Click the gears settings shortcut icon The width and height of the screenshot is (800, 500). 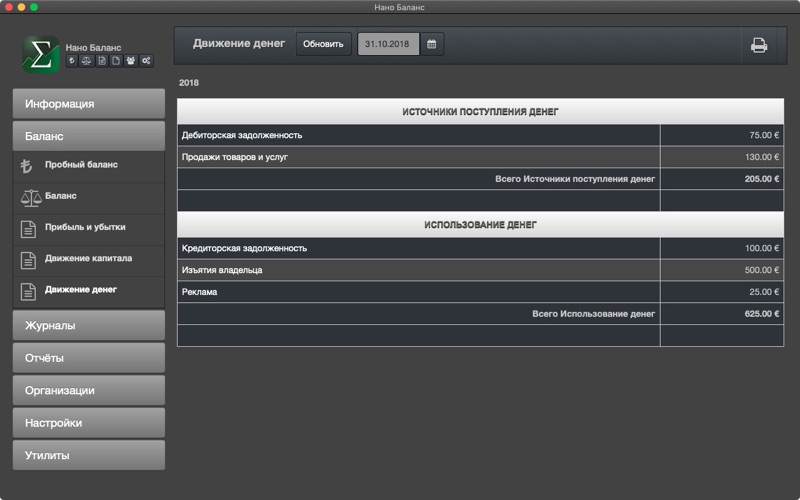[146, 61]
